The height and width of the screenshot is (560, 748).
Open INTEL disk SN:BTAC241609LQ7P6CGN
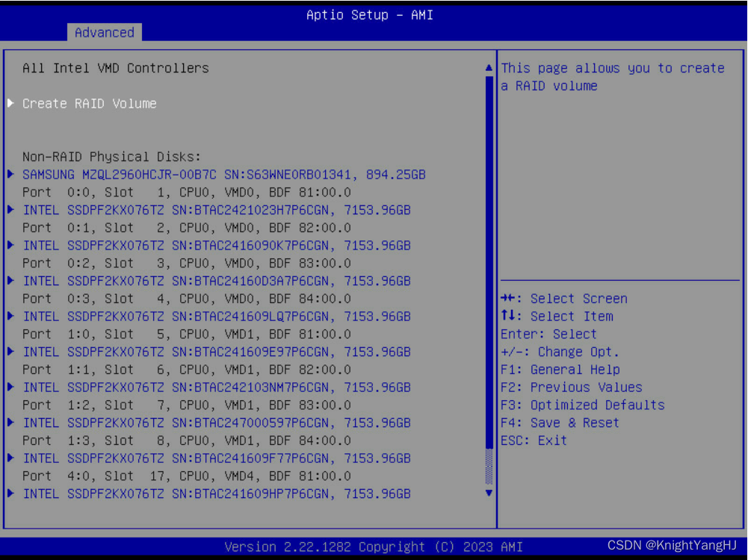coord(217,317)
